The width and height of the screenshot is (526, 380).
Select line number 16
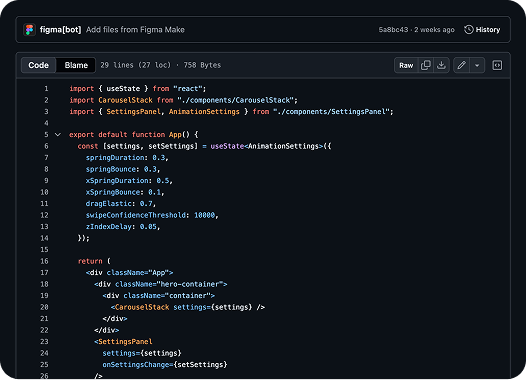[x=44, y=261]
